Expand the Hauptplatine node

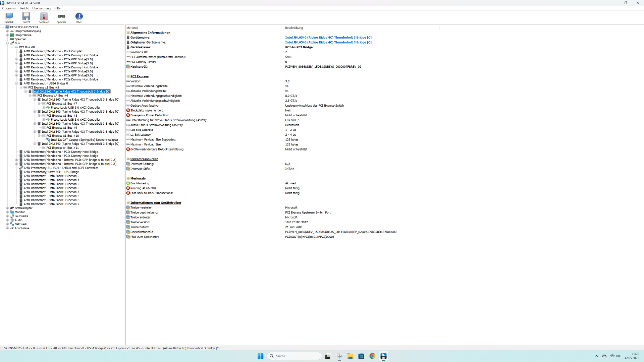[7, 35]
